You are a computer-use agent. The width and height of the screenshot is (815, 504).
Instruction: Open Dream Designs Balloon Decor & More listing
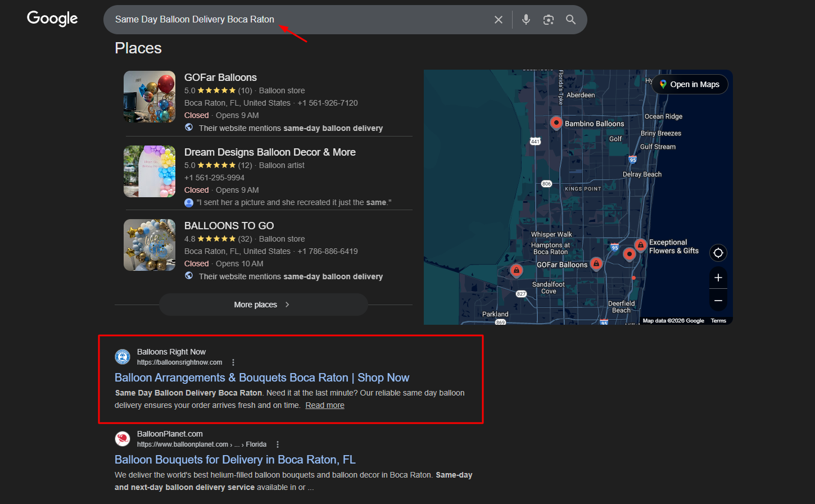[x=270, y=152]
